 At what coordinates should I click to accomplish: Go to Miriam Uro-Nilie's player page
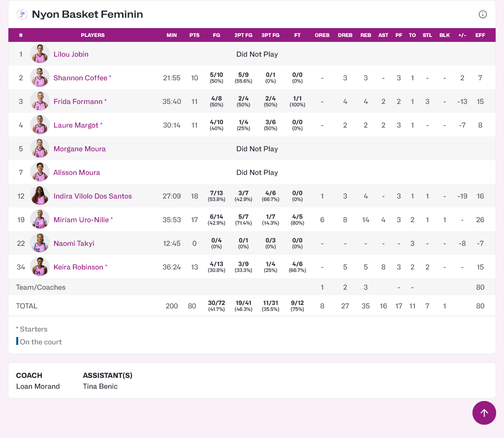point(81,220)
